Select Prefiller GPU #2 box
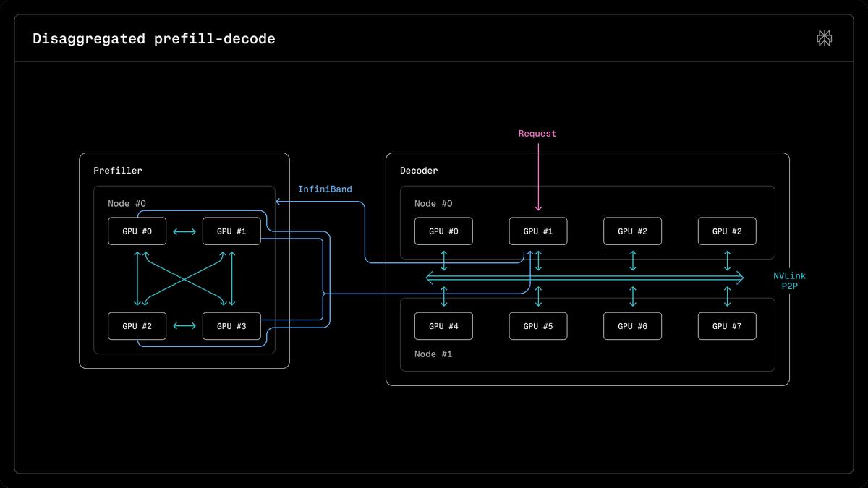Screen dimensions: 868x488 137,326
